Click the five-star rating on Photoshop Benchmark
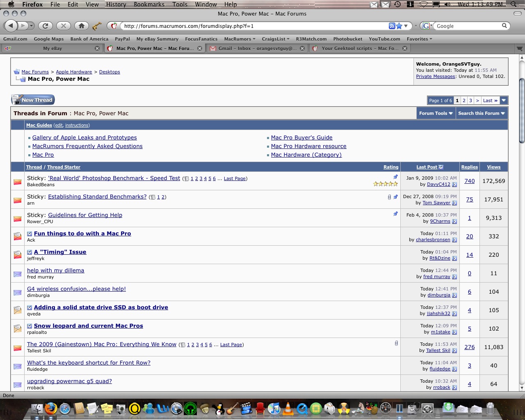The width and height of the screenshot is (525, 420). click(x=385, y=184)
